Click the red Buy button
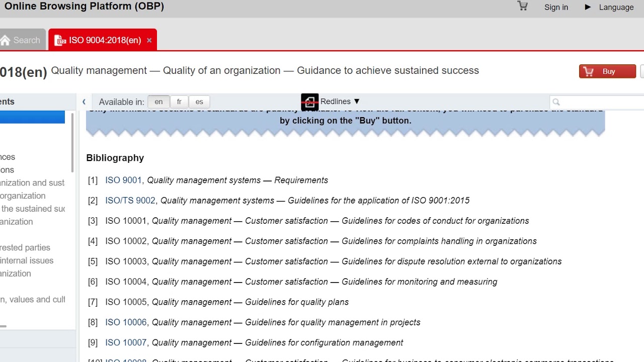Screen dimensions: 644x362 (x=607, y=71)
